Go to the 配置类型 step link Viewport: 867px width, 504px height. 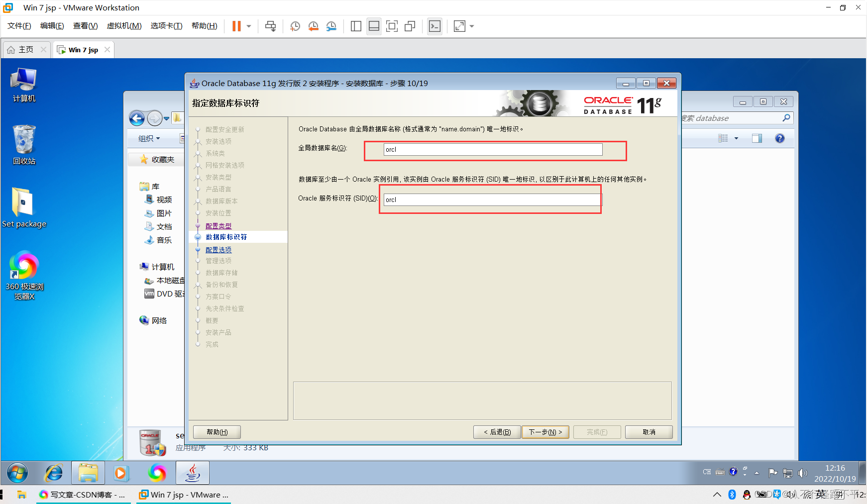tap(218, 226)
